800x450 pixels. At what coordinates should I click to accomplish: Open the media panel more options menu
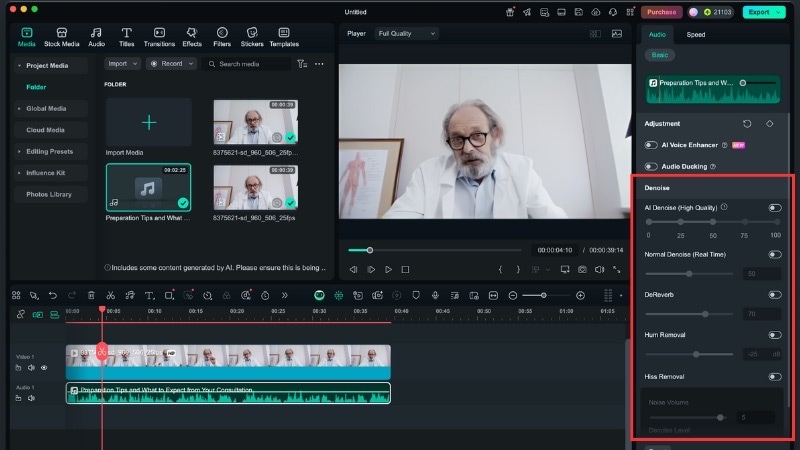(319, 64)
